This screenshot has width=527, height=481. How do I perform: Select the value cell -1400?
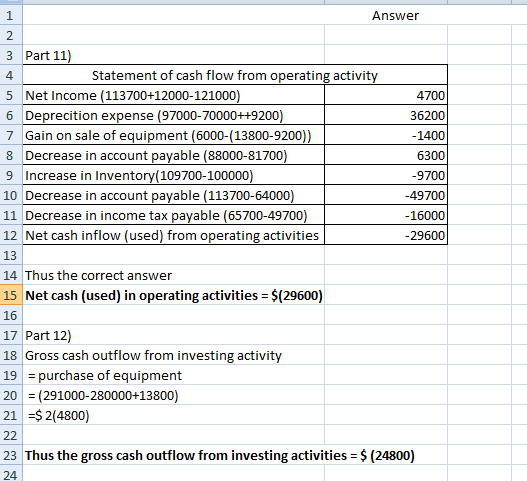click(x=386, y=135)
